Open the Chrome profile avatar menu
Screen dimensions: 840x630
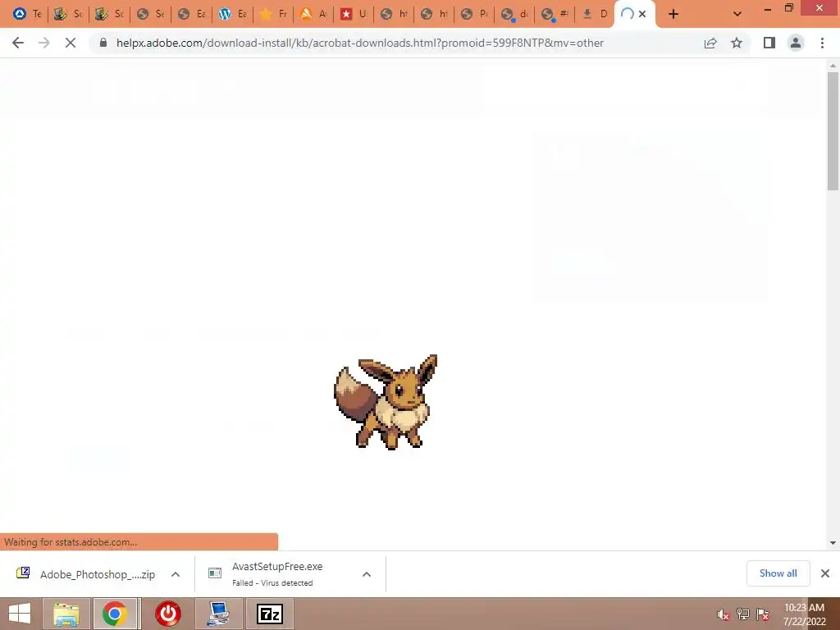796,43
